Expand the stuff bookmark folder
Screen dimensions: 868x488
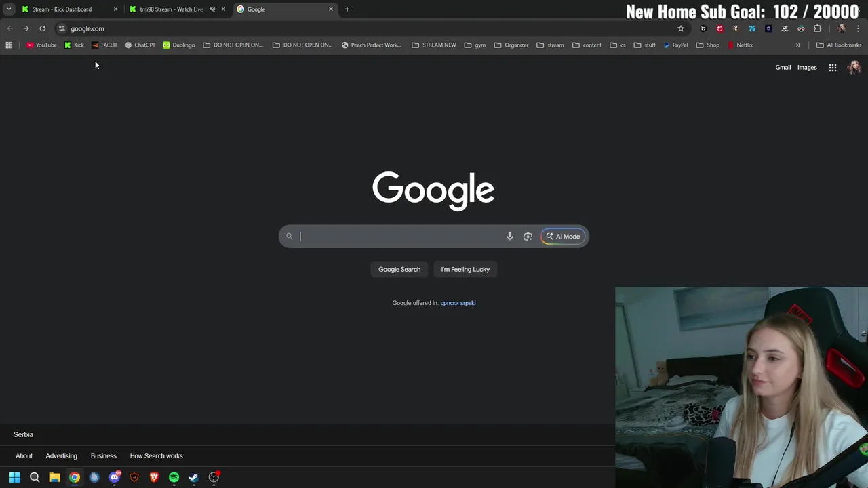644,45
